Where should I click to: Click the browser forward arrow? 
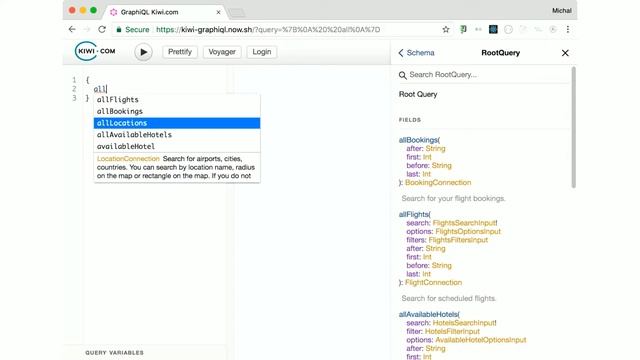click(x=87, y=29)
